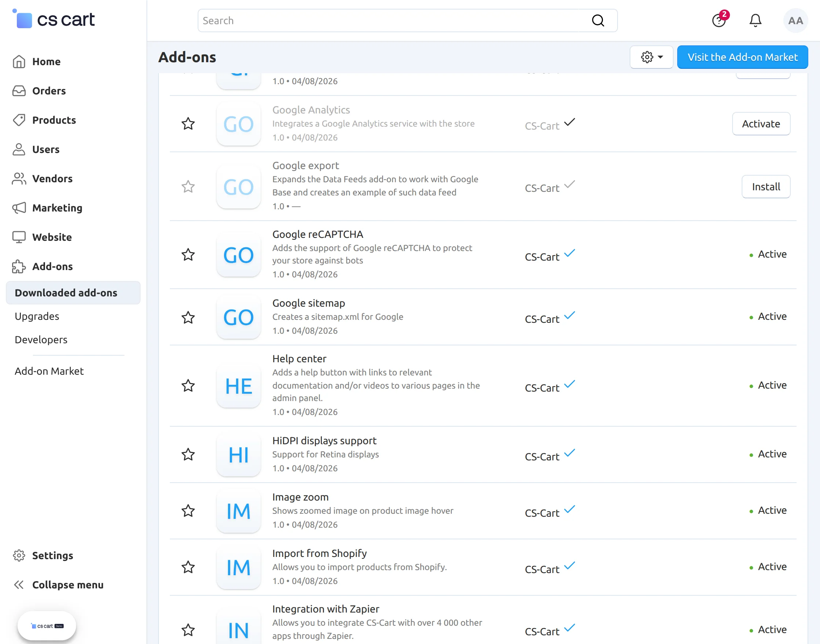Click the Home house icon

click(x=19, y=61)
